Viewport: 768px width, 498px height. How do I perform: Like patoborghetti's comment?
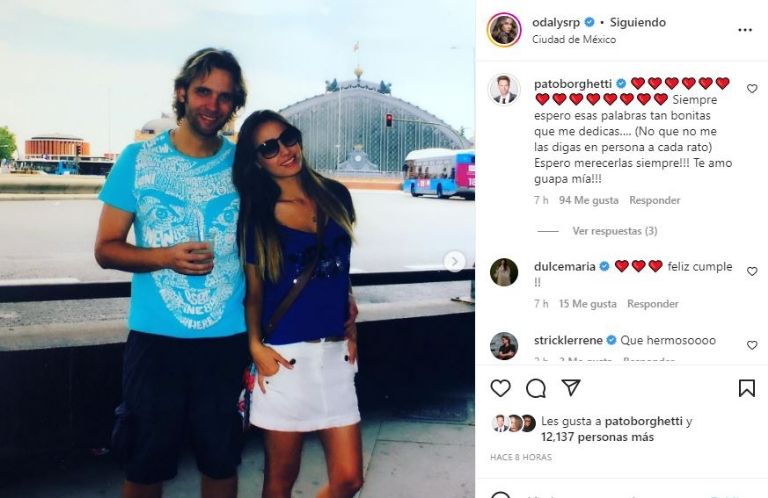752,89
